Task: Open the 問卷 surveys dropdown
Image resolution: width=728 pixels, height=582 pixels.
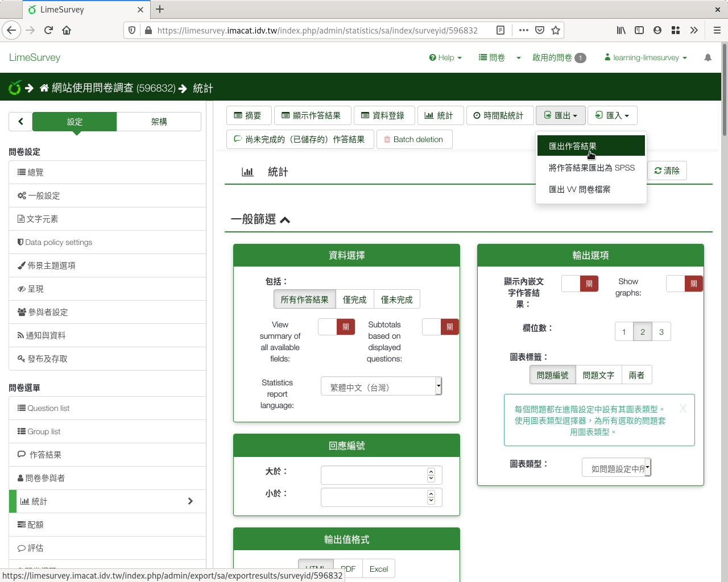Action: (x=499, y=57)
